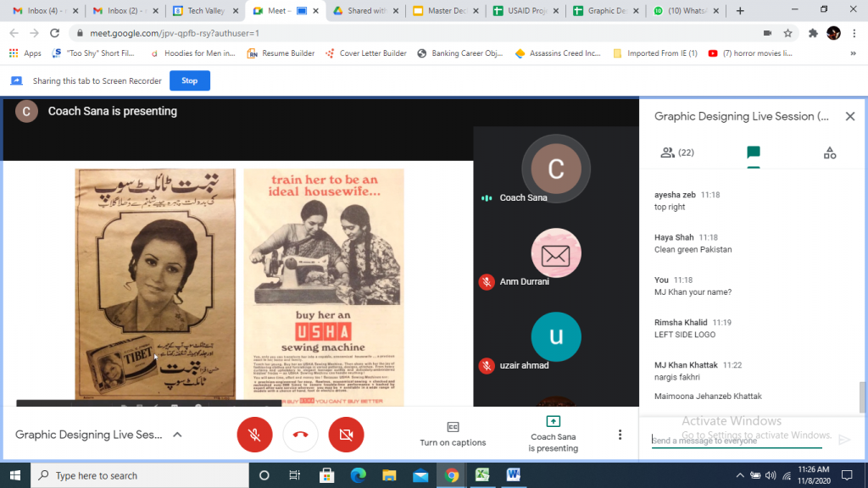Switch to the Tech Valley browser tab
Viewport: 868px width, 488px height.
[x=205, y=10]
